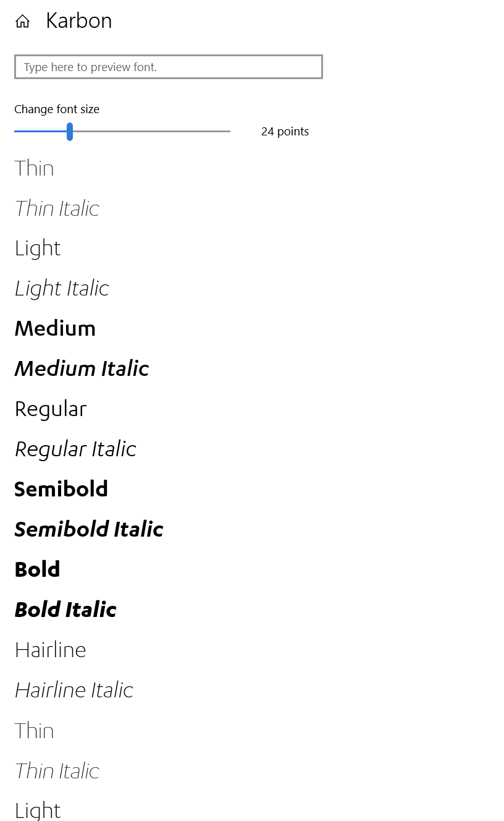Image resolution: width=504 pixels, height=821 pixels.
Task: Select the Thin Italic font face
Action: tap(56, 208)
